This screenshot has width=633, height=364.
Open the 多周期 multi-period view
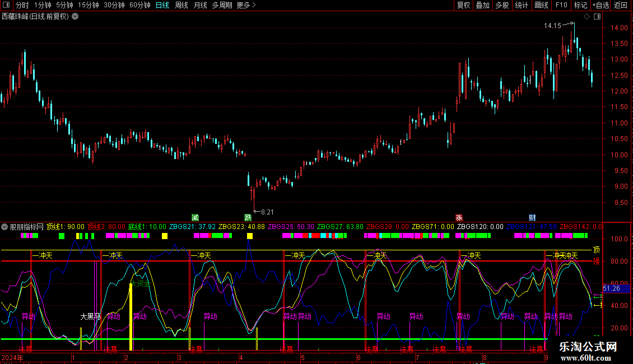[222, 5]
